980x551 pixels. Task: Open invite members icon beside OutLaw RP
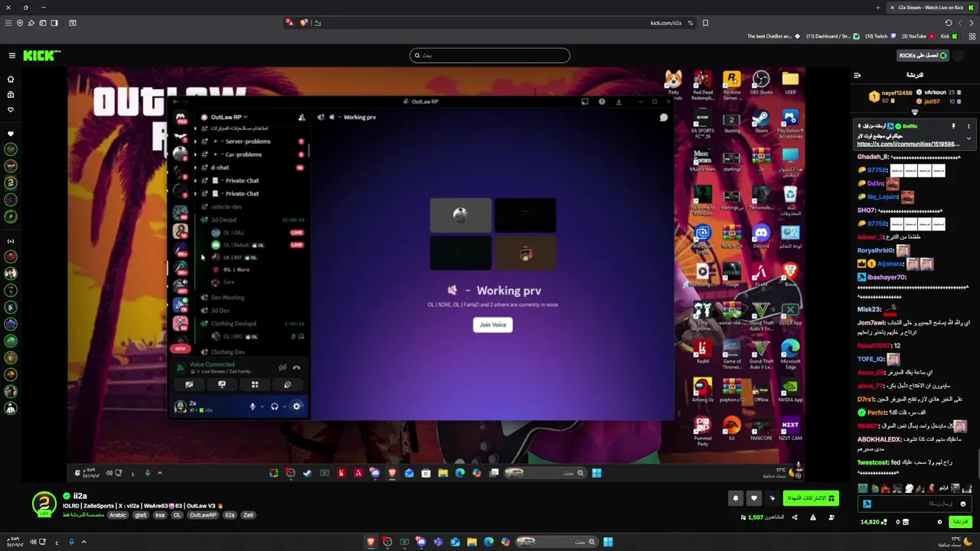click(301, 117)
